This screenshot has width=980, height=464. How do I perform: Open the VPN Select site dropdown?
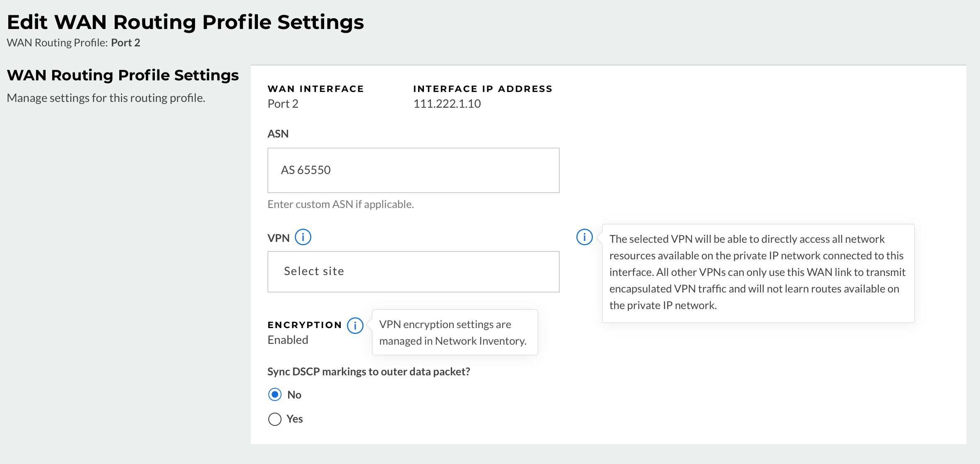click(413, 272)
